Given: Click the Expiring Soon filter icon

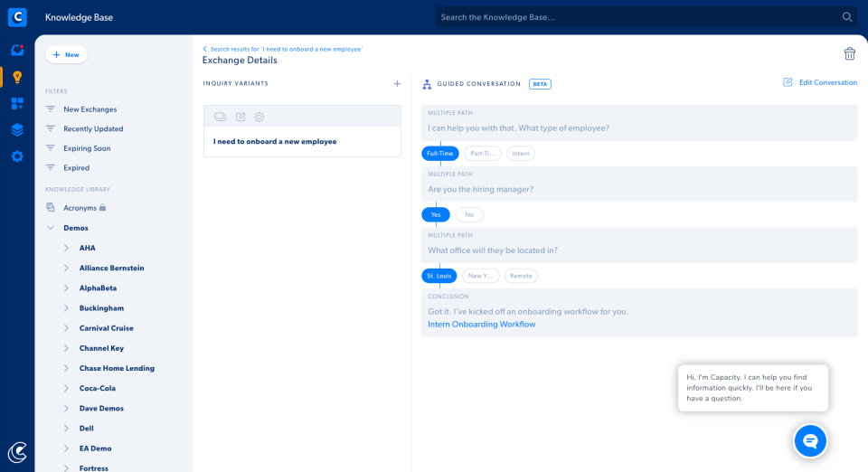Looking at the screenshot, I should pos(51,147).
